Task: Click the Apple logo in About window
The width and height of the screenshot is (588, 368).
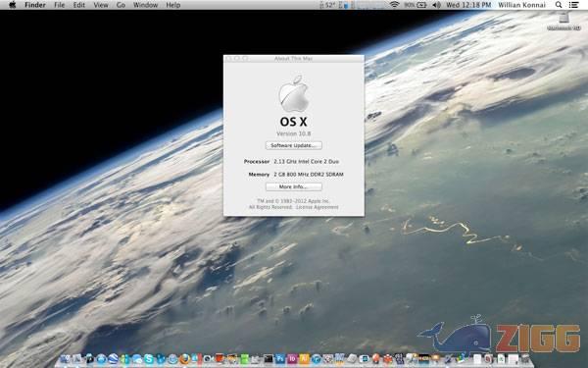Action: 294,94
